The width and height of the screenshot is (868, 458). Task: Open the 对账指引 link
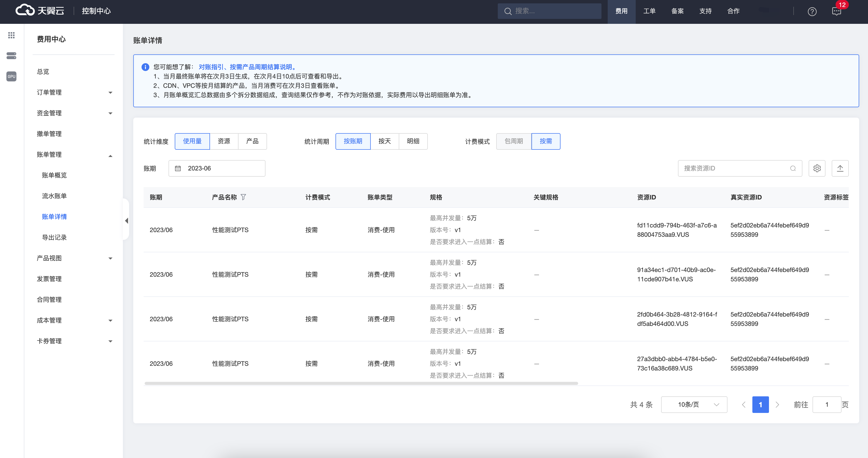pos(211,67)
